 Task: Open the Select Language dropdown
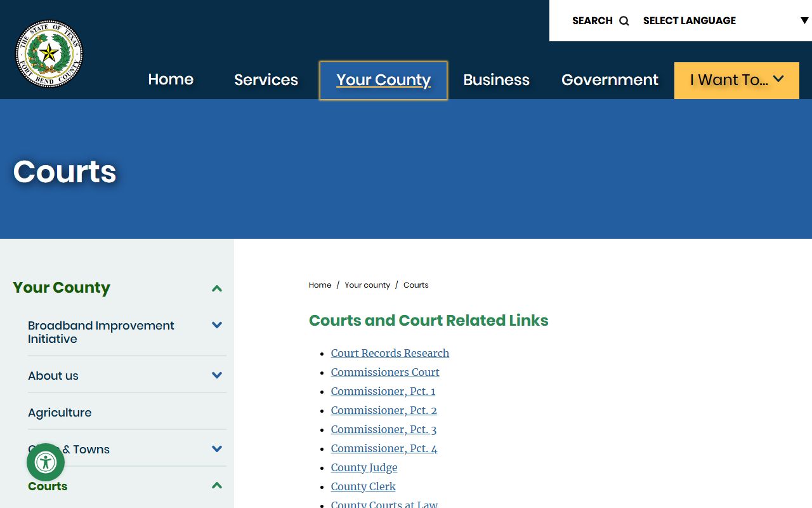(726, 20)
